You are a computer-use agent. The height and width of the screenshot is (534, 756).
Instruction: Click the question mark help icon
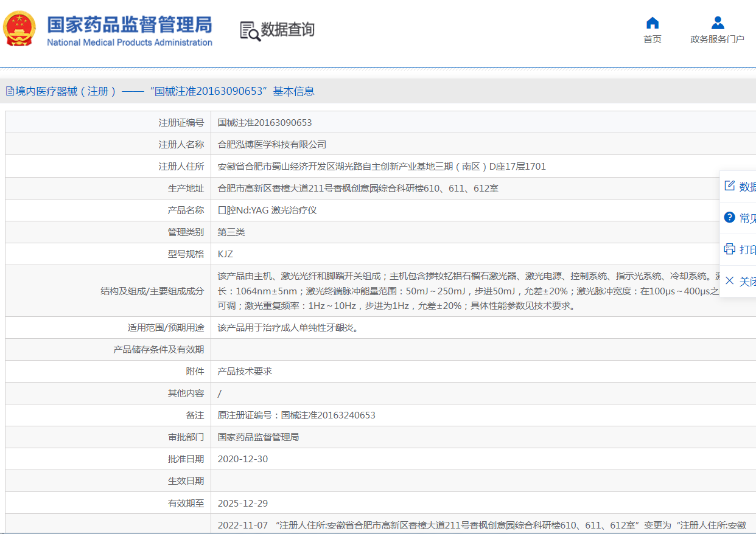(729, 217)
